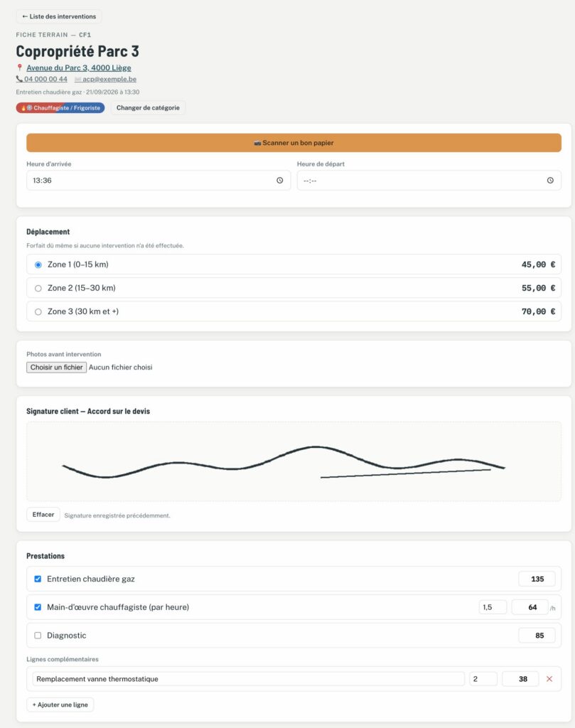Viewport: 575px width, 728px height.
Task: Open the clock picker for Heure de départ
Action: [550, 180]
